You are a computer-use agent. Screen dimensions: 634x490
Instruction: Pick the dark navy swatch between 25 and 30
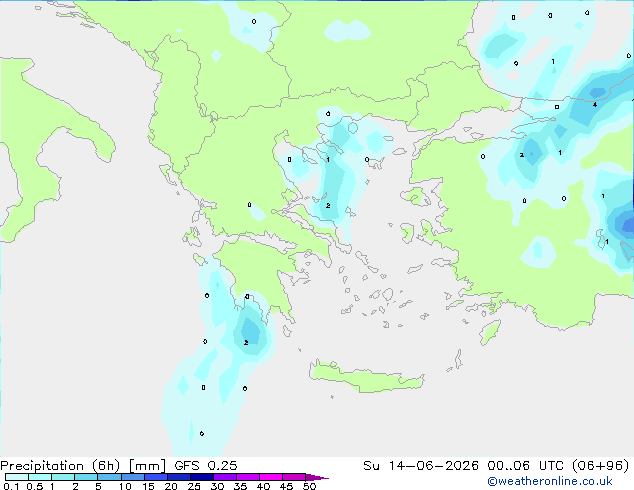point(202,477)
